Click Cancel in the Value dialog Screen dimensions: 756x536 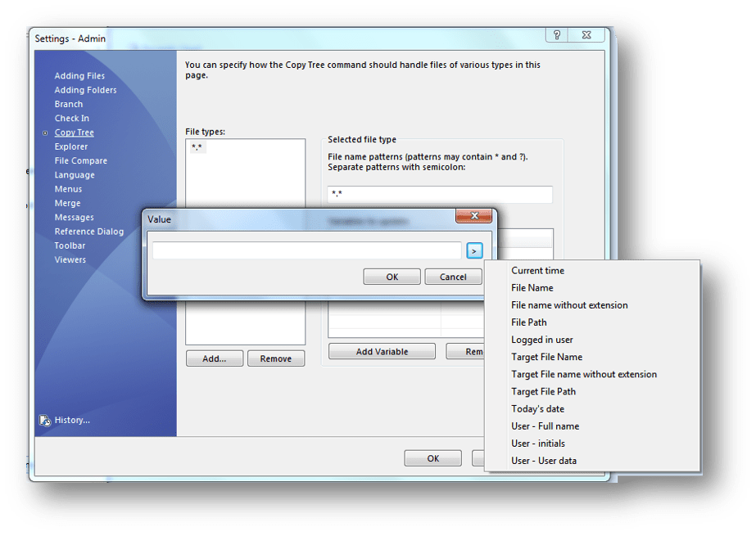453,277
